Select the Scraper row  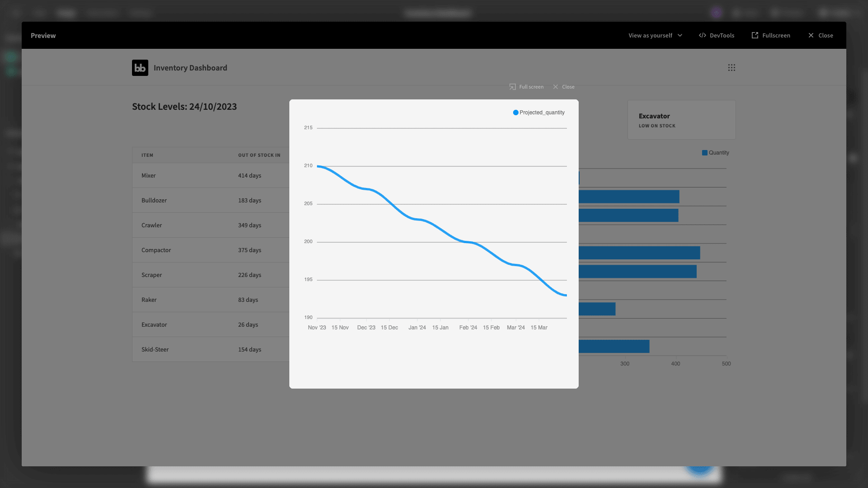click(x=211, y=275)
